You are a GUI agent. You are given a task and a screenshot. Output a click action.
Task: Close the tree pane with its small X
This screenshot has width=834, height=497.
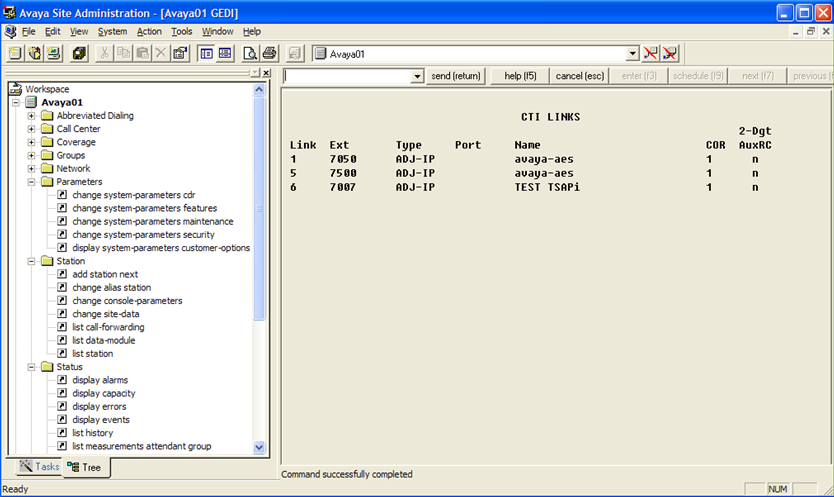pos(266,73)
